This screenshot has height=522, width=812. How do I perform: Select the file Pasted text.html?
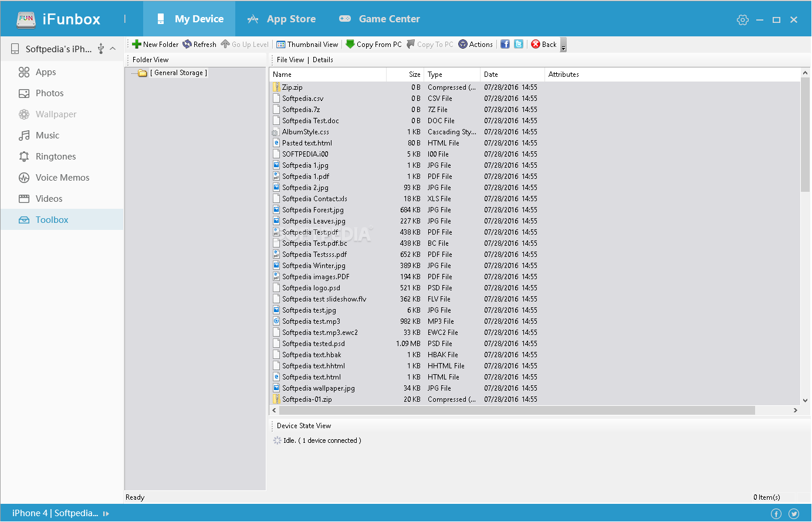307,143
